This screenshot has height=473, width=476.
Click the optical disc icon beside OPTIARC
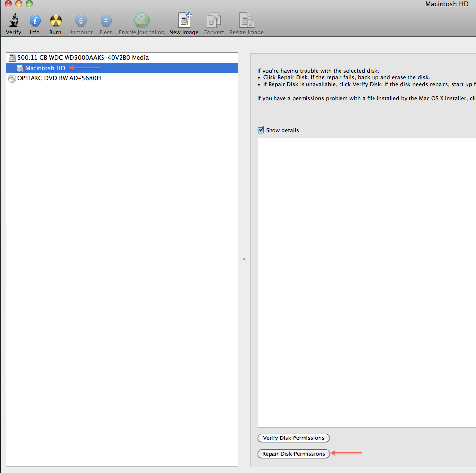click(x=12, y=79)
